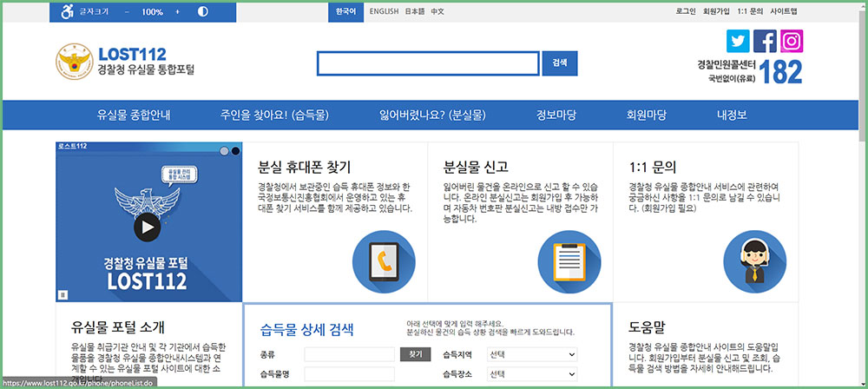
Task: Open the 회원가입 sign-up link
Action: tap(716, 11)
